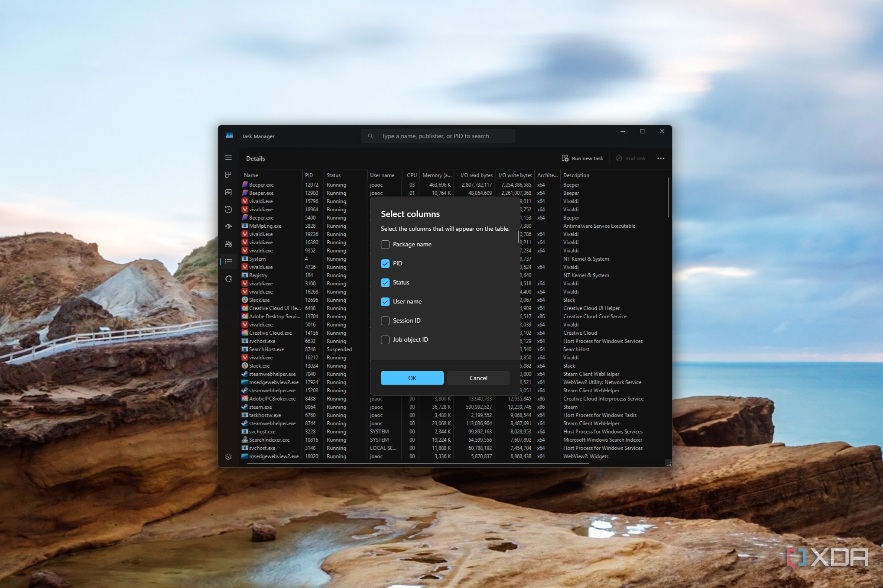883x588 pixels.
Task: Open Task Manager settings gear
Action: 228,457
